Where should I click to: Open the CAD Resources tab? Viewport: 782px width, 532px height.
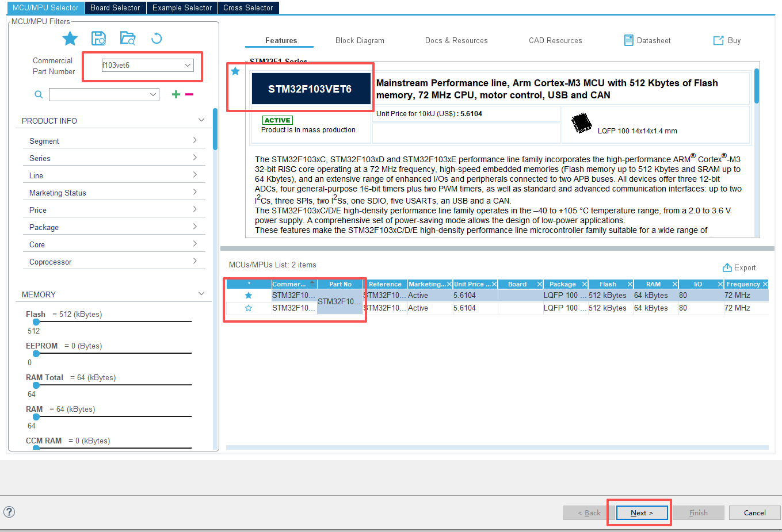(x=555, y=41)
